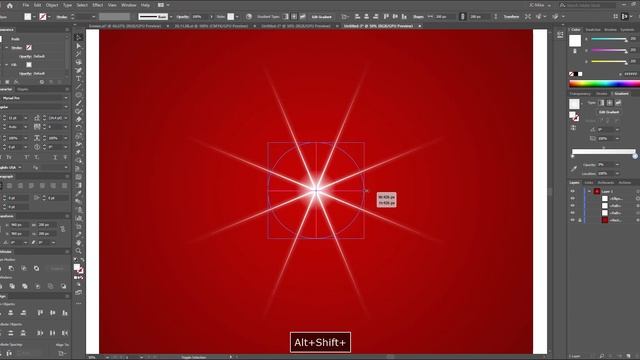Click the Edit Gradient button in control bar
This screenshot has height=360, width=640.
pos(322,17)
